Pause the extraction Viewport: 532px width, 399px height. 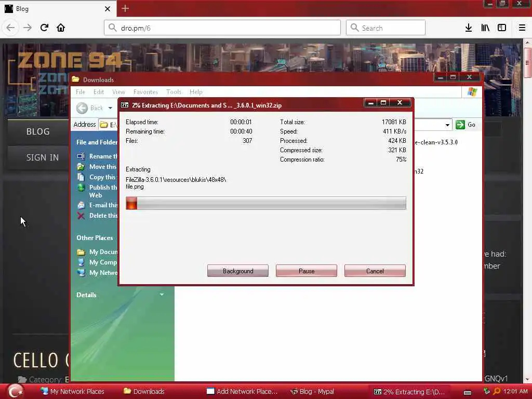pyautogui.click(x=307, y=271)
